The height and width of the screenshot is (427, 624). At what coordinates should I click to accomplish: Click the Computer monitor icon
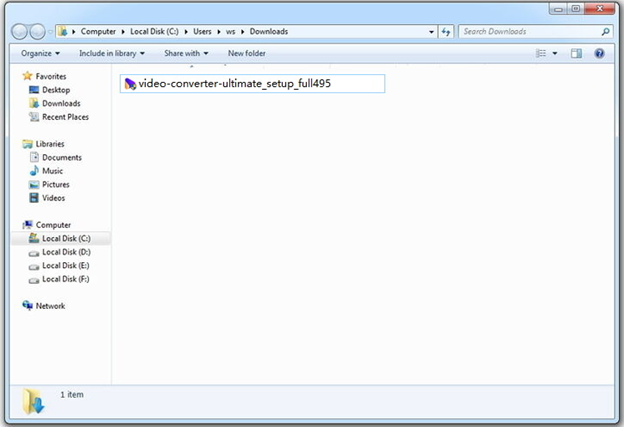pos(27,225)
